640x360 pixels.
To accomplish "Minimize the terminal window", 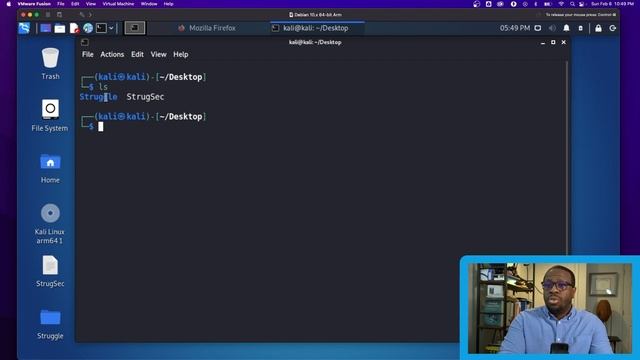I will tap(543, 42).
